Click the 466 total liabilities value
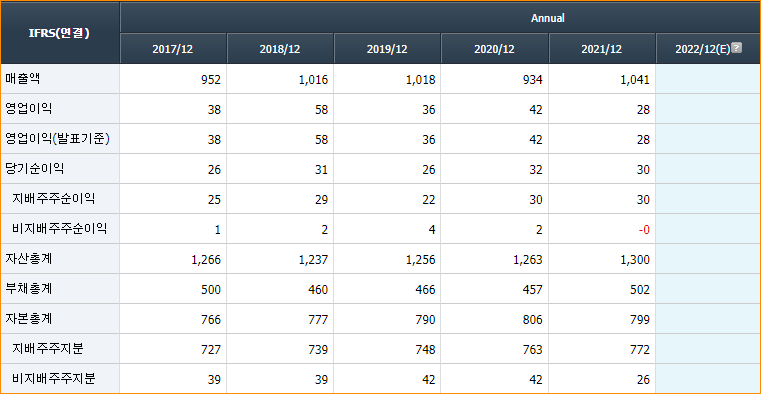Screen dimensions: 761x394 425,290
